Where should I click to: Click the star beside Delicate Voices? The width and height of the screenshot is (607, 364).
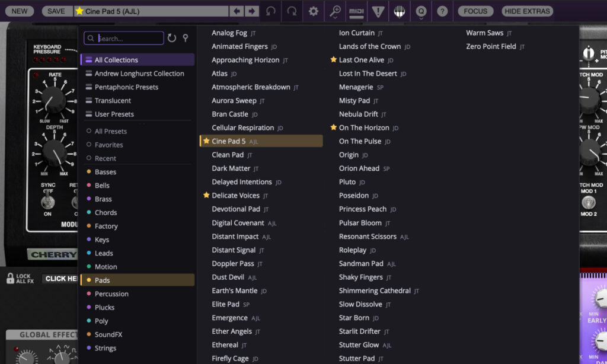pyautogui.click(x=206, y=195)
